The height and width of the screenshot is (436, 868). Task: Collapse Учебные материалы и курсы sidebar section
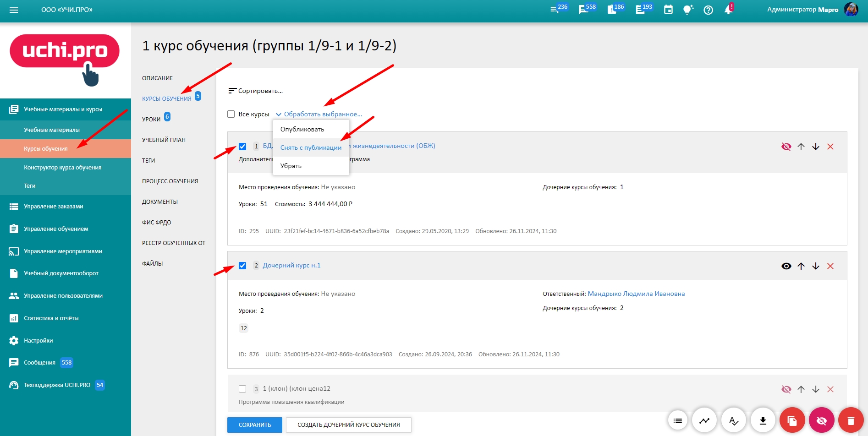point(66,109)
